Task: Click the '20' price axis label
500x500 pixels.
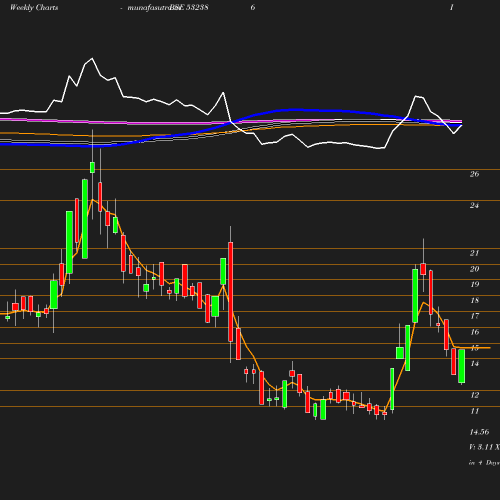Action: [x=474, y=269]
